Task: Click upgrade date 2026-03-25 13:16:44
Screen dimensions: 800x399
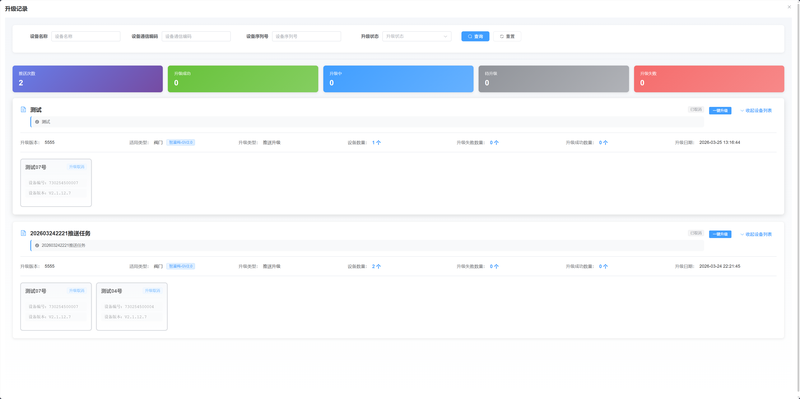Action: coord(719,142)
